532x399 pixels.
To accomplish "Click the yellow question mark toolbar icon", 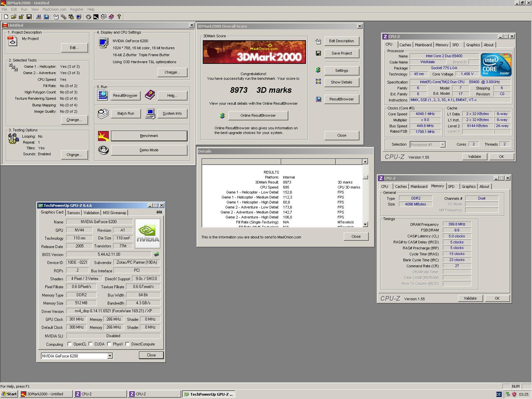I will (x=119, y=17).
